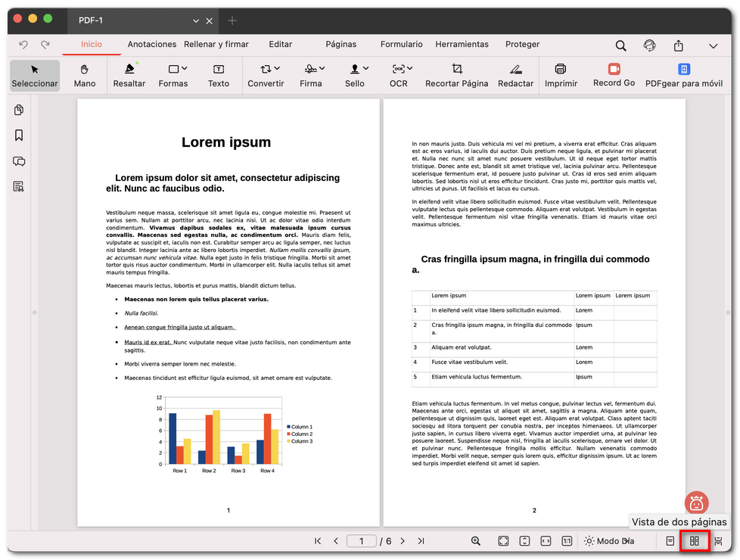The image size is (740, 560).
Task: Open the comments sidebar panel
Action: [19, 161]
